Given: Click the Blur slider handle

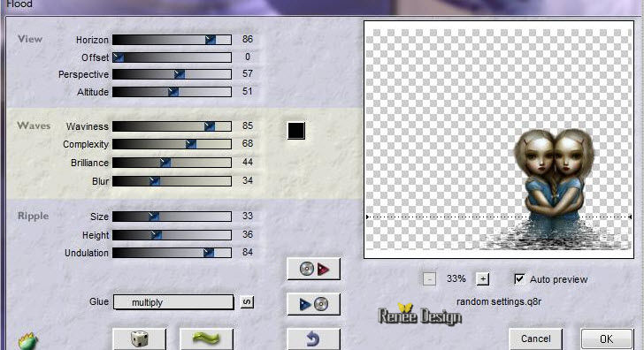Looking at the screenshot, I should pos(155,181).
